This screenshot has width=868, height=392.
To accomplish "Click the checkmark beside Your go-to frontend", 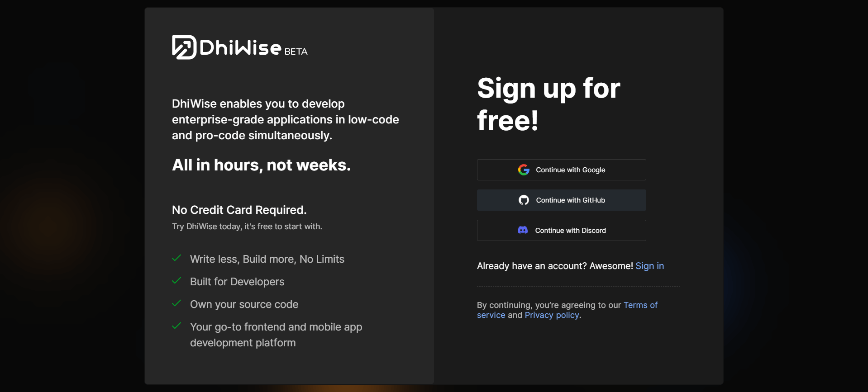I will tap(176, 326).
